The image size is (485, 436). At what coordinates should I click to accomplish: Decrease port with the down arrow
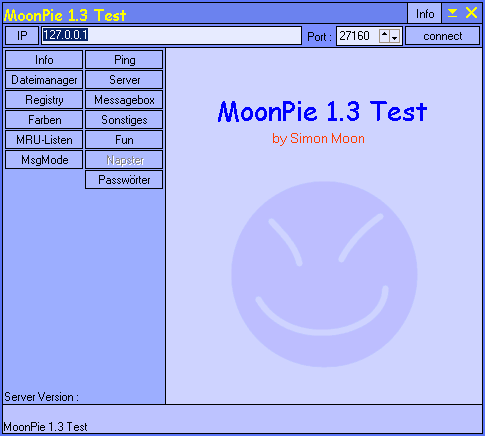click(x=395, y=38)
